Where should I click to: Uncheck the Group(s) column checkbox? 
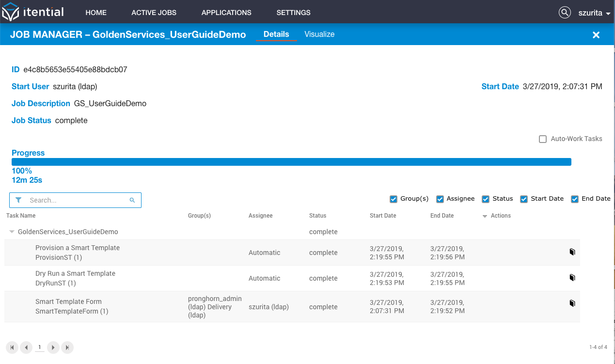tap(394, 199)
